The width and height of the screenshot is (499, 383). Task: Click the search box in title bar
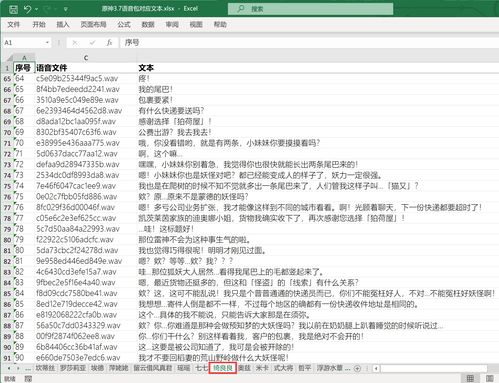click(x=310, y=9)
